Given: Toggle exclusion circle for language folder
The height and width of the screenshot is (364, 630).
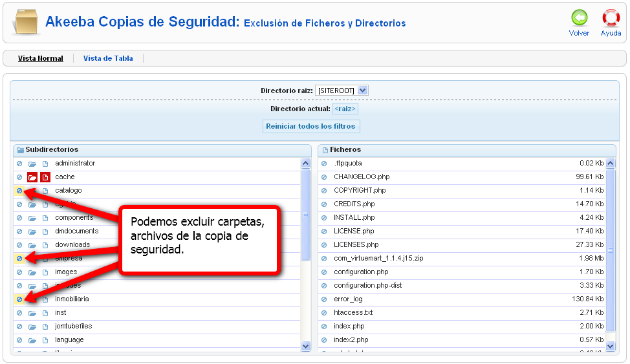Looking at the screenshot, I should [19, 340].
